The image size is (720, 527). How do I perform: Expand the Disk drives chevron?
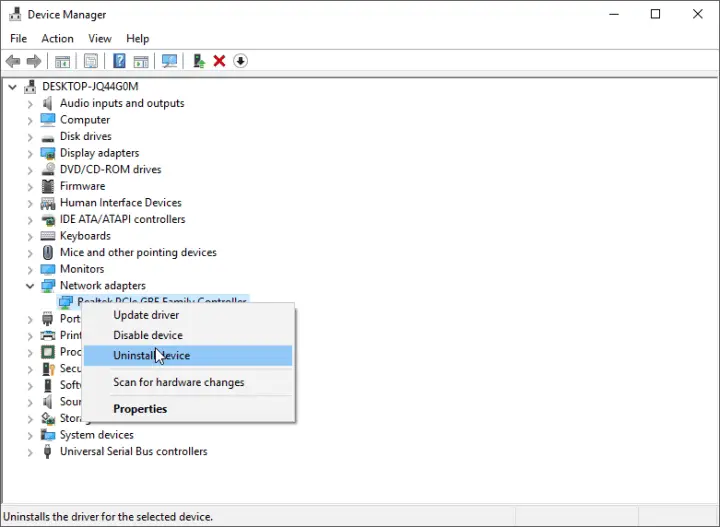pyautogui.click(x=30, y=137)
